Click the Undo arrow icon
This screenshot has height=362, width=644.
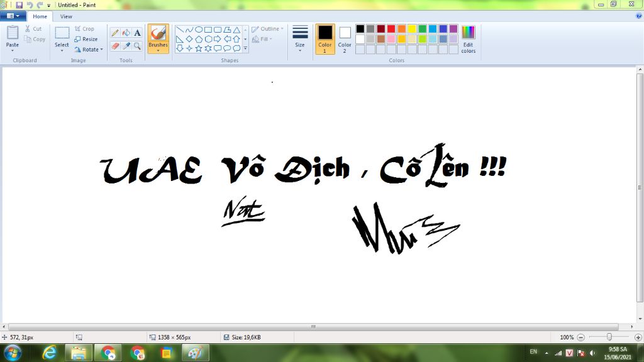pyautogui.click(x=30, y=5)
